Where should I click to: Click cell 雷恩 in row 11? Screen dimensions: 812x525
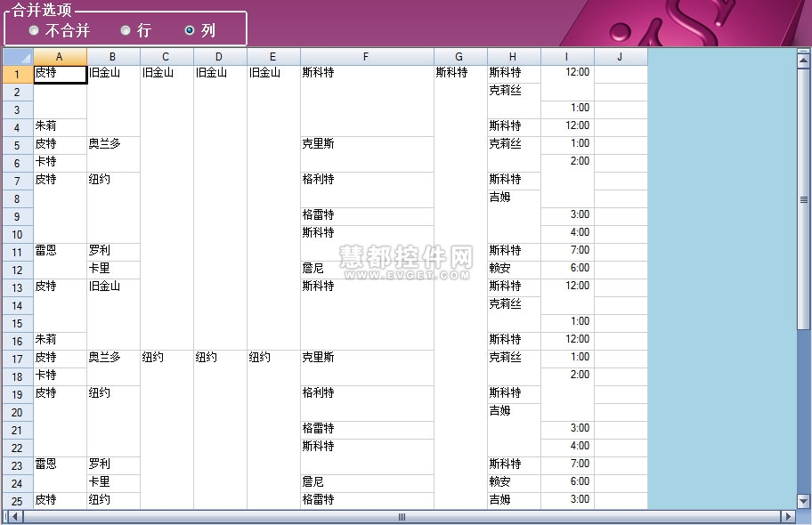click(60, 261)
